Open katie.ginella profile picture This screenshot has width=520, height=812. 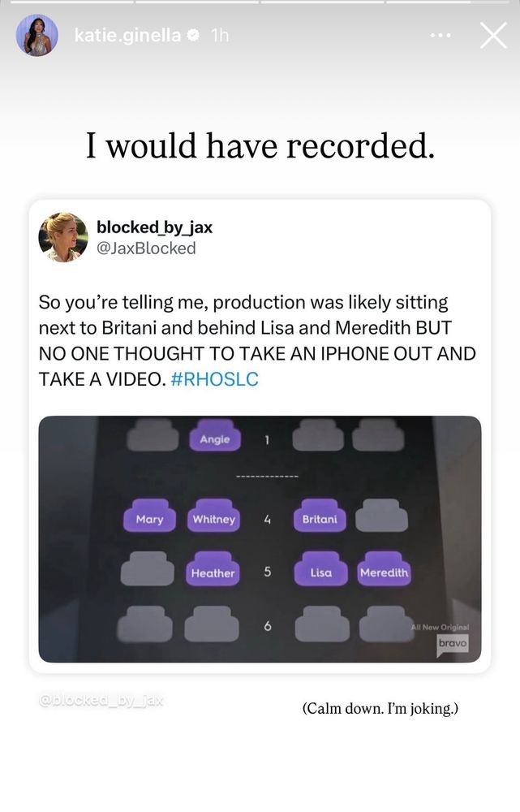point(37,36)
